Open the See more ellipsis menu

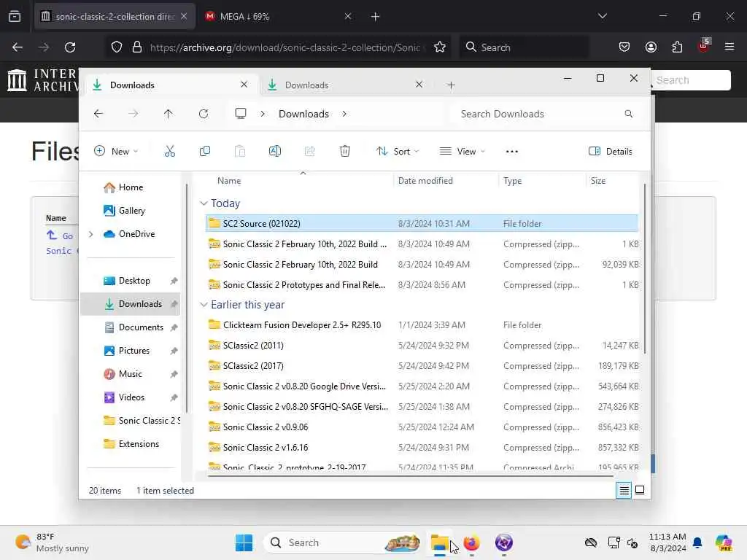coord(511,152)
